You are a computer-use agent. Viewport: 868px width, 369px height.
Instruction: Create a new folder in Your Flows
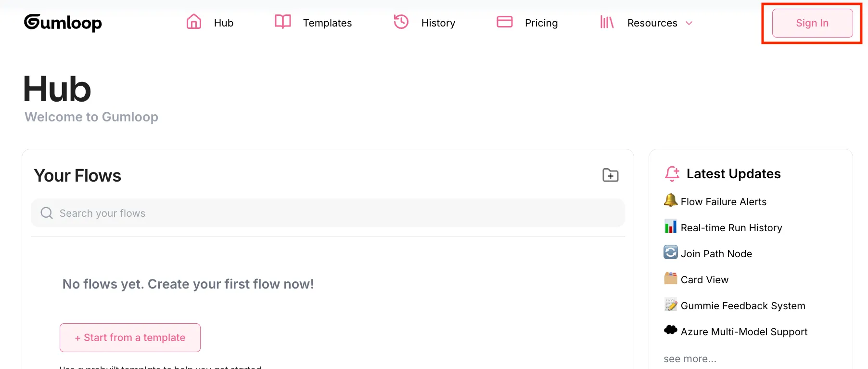(x=610, y=175)
